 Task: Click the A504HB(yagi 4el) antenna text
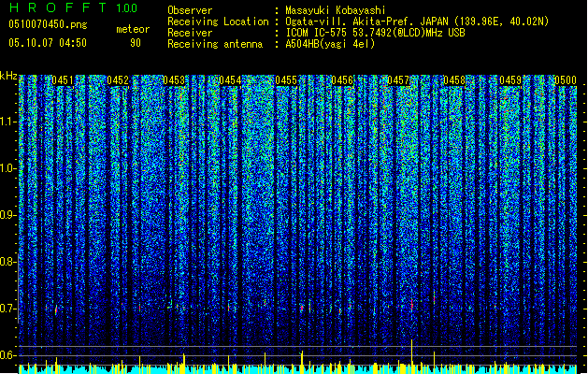(x=330, y=44)
